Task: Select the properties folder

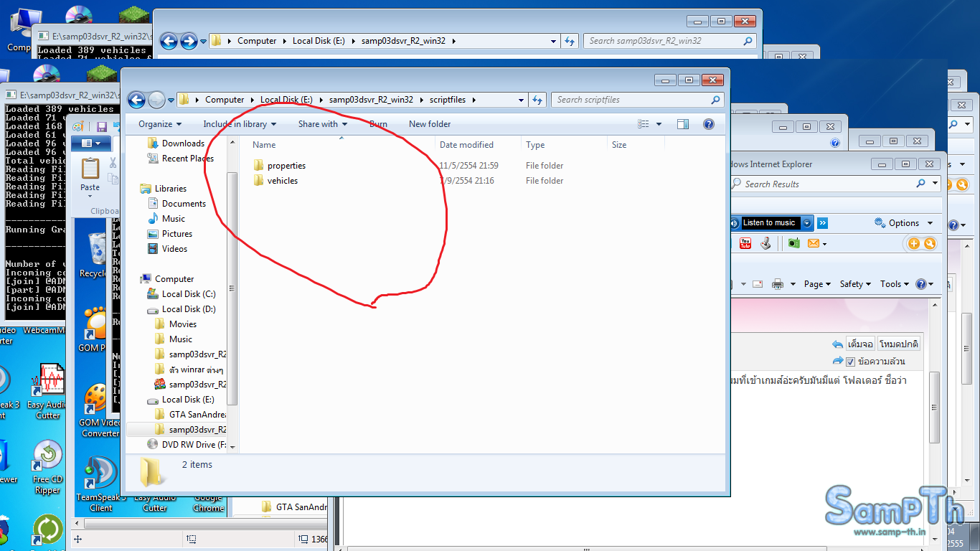Action: pyautogui.click(x=280, y=166)
